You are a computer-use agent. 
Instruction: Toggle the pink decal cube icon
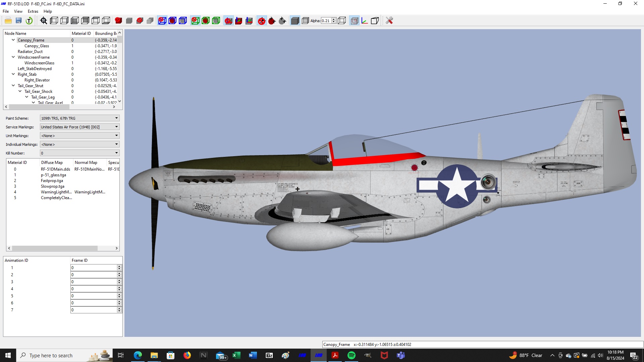(x=355, y=21)
